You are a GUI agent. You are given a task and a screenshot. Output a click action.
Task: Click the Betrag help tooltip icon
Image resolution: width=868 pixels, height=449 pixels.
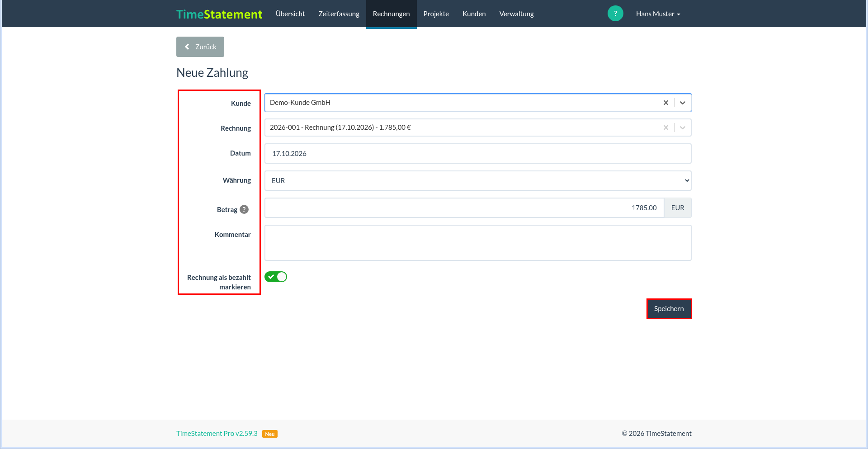(244, 209)
